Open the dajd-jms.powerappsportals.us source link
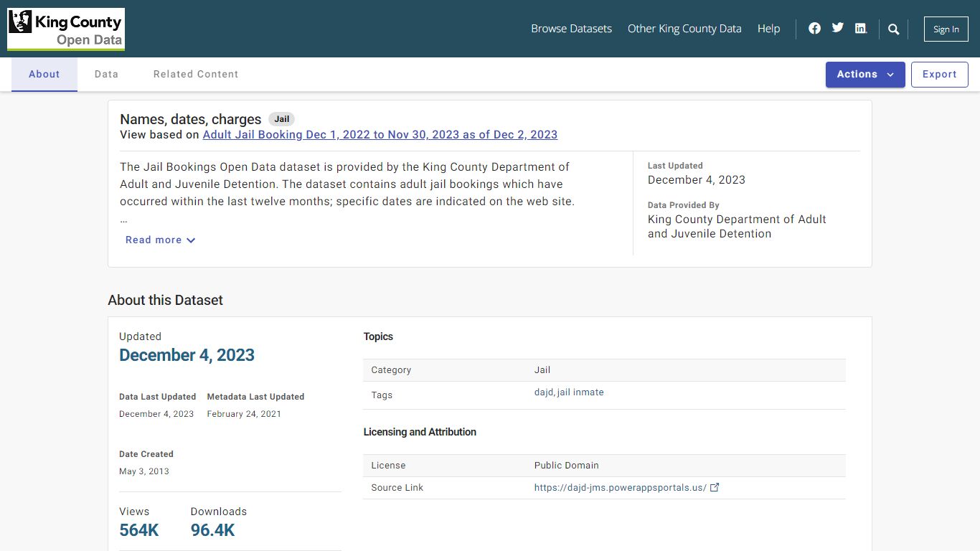 [621, 488]
